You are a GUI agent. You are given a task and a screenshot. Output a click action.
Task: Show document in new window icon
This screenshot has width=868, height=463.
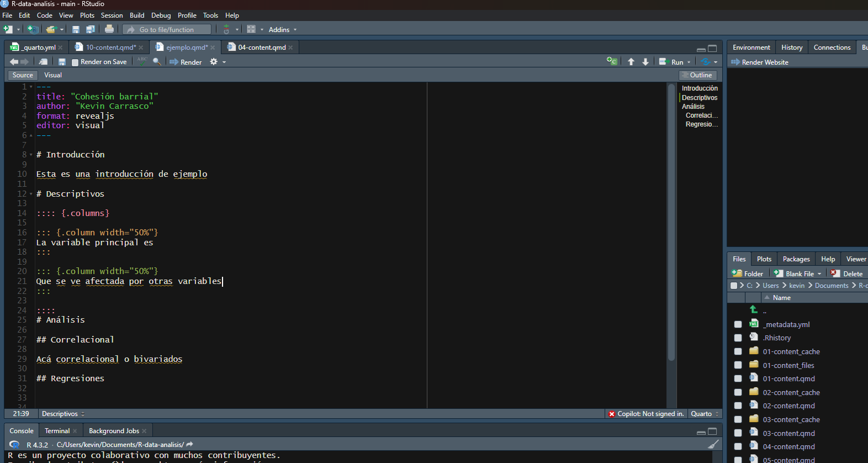click(43, 62)
